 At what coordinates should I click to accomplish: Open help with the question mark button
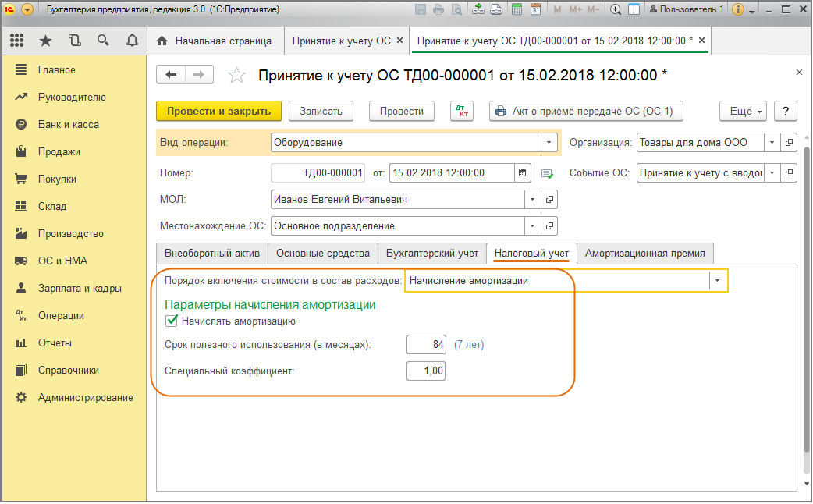point(786,111)
